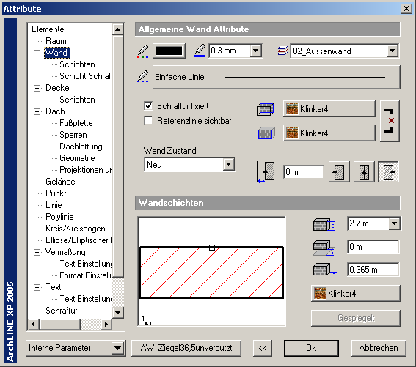
Task: Confirm with the Ok button
Action: click(x=311, y=348)
